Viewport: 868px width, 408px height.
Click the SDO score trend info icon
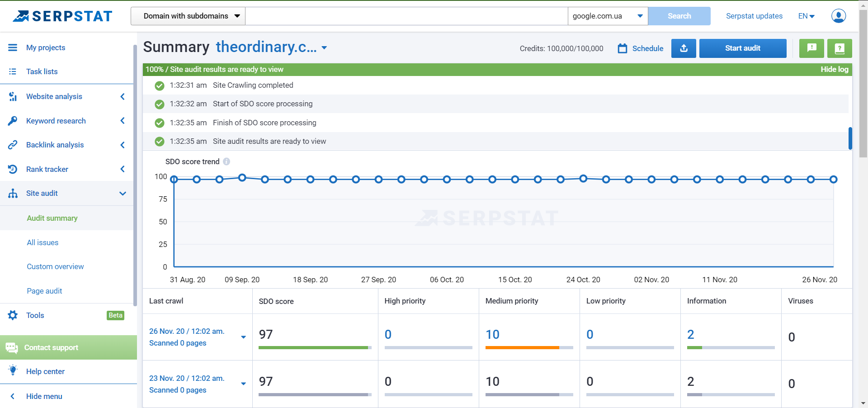226,161
